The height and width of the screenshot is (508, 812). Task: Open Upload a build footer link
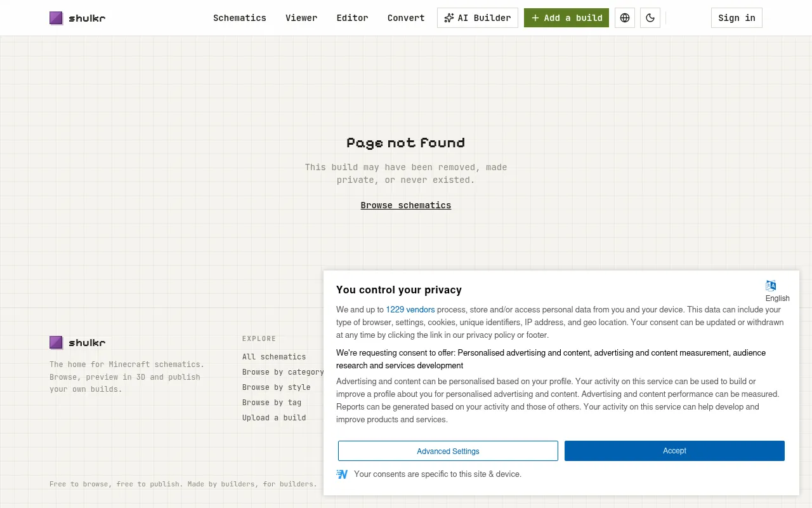click(274, 418)
